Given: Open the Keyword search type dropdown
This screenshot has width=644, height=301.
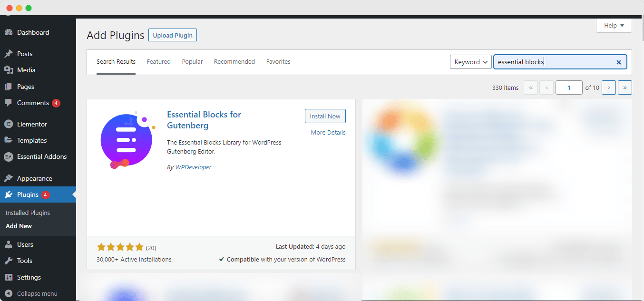Looking at the screenshot, I should coord(471,62).
